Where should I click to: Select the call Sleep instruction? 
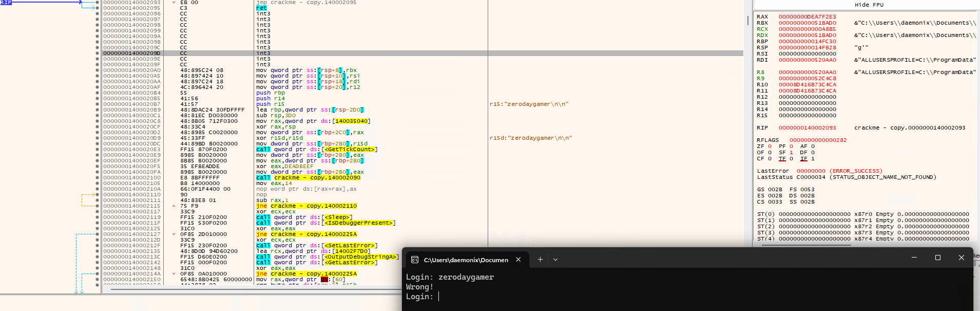point(304,217)
